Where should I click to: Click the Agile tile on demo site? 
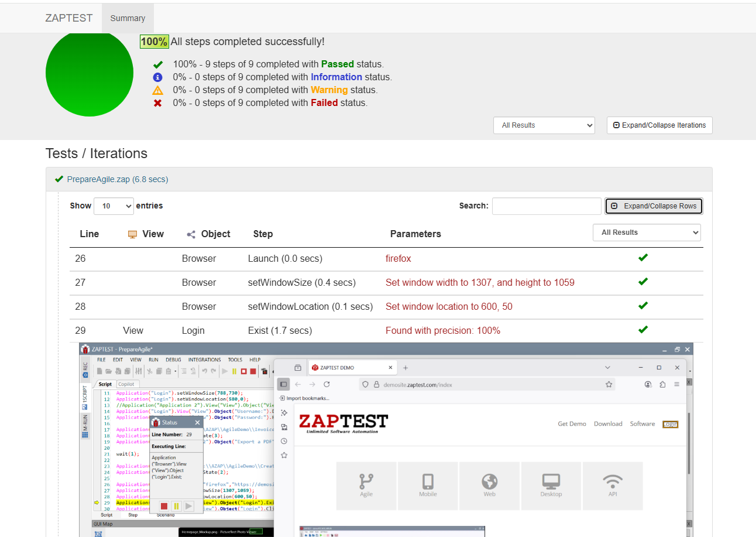(366, 485)
